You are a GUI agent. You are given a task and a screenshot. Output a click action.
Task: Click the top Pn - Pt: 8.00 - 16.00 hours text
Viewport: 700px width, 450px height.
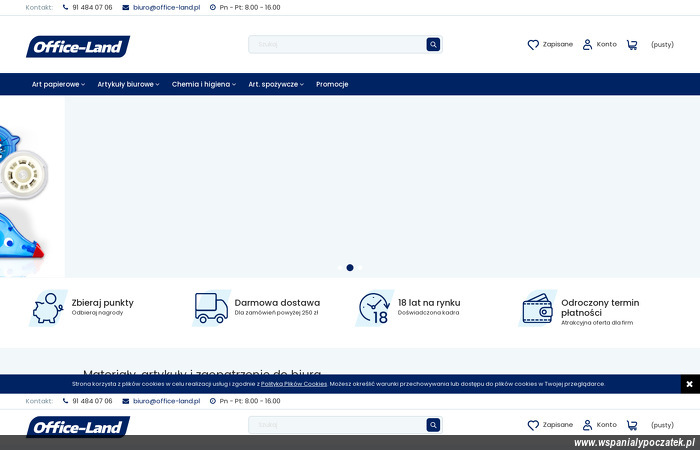(250, 8)
